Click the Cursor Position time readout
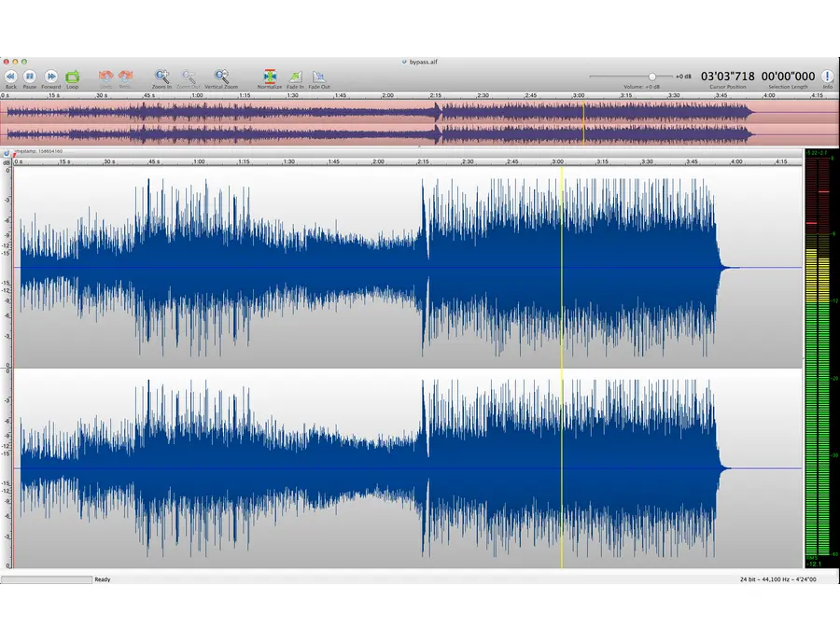The height and width of the screenshot is (641, 840). point(727,76)
